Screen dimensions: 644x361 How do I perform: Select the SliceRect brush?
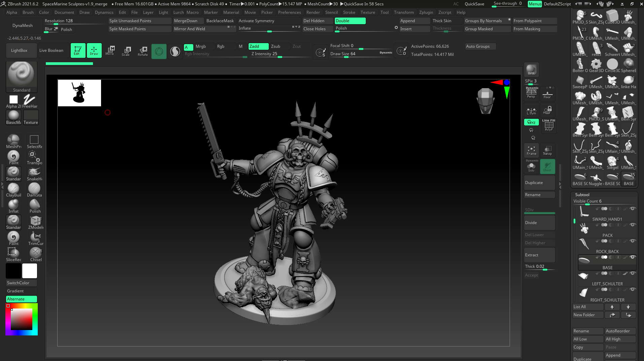point(13,255)
